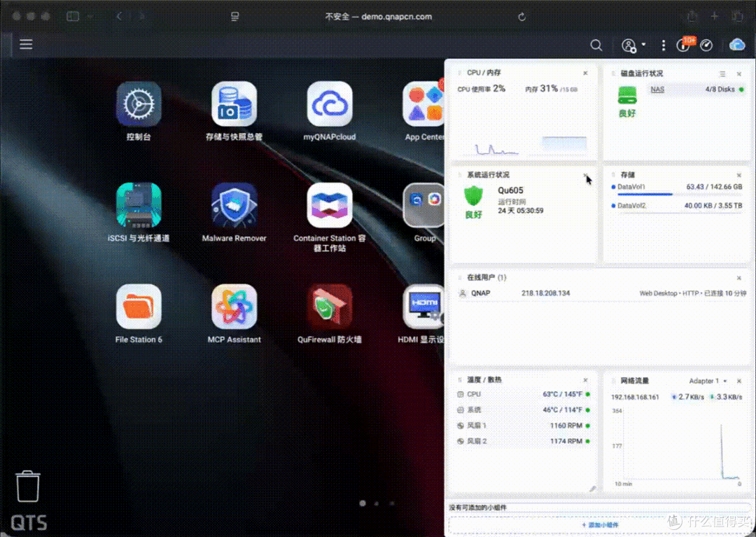Viewport: 756px width, 537px height.
Task: Open the three-dot more options menu
Action: tap(664, 46)
